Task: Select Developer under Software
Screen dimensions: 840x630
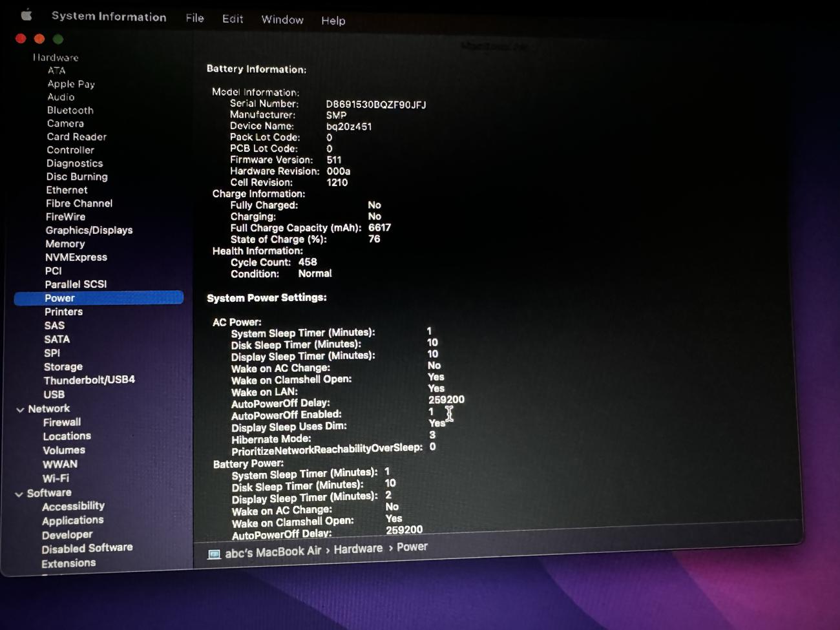Action: (x=67, y=535)
